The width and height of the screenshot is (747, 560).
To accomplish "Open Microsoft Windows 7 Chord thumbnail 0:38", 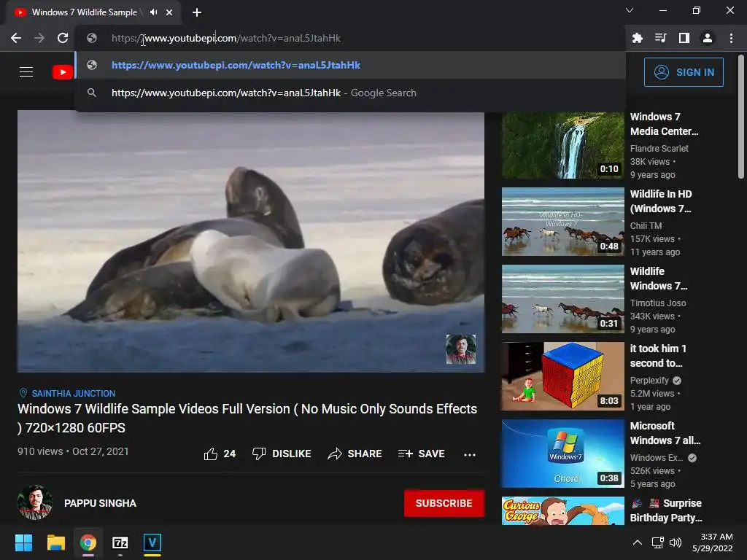I will 562,454.
